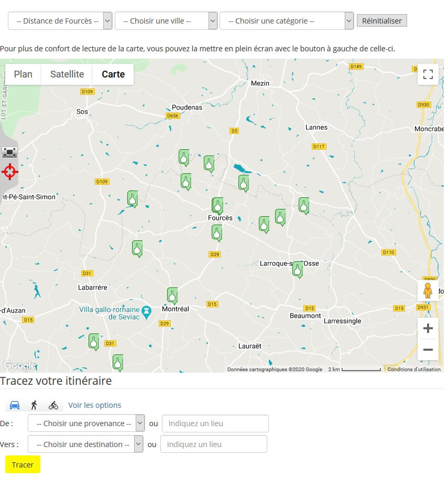Zoom in with the plus button
The width and height of the screenshot is (448, 479).
click(x=428, y=328)
